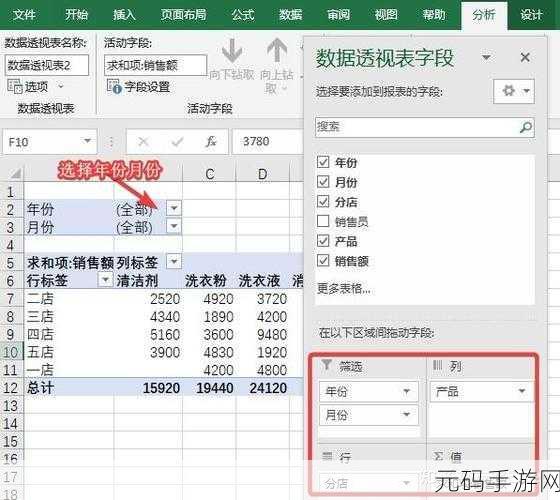560x500 pixels.
Task: Click the confirm checkmark formula bar icon
Action: click(177, 142)
